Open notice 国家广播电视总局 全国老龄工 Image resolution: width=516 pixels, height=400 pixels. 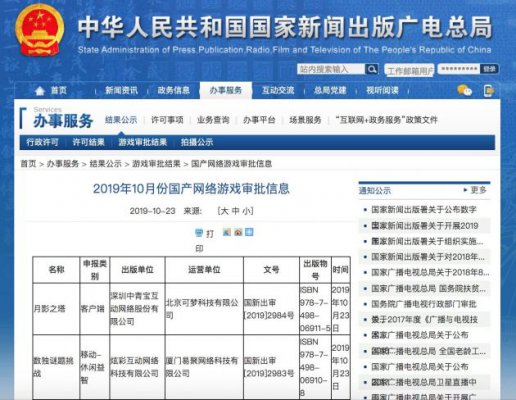(x=428, y=351)
